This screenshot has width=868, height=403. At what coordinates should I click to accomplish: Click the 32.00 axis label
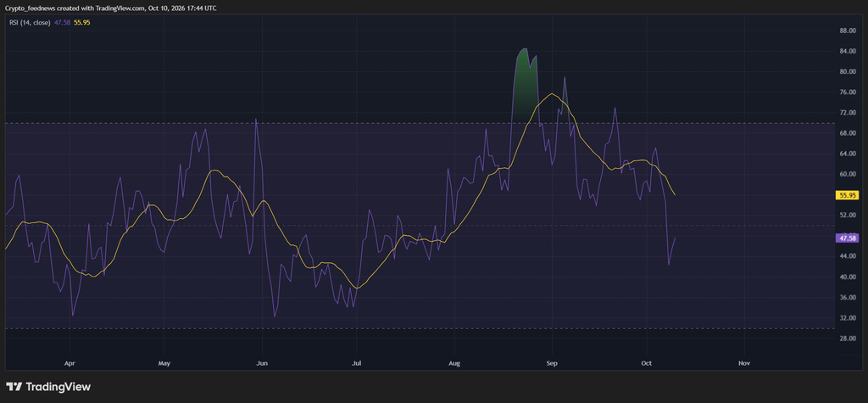pyautogui.click(x=848, y=317)
